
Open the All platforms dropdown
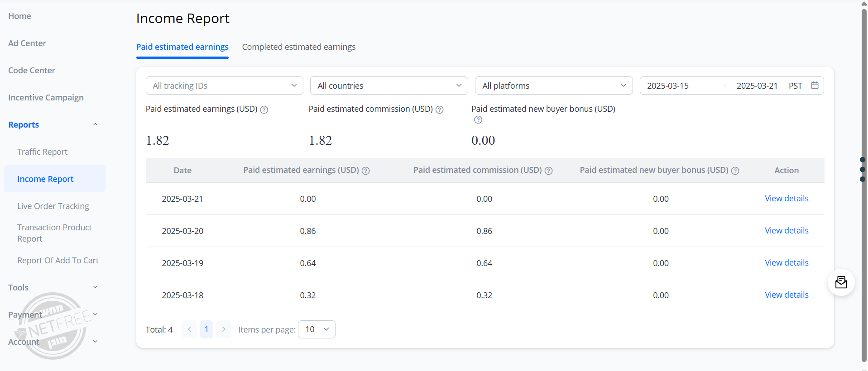coord(553,86)
